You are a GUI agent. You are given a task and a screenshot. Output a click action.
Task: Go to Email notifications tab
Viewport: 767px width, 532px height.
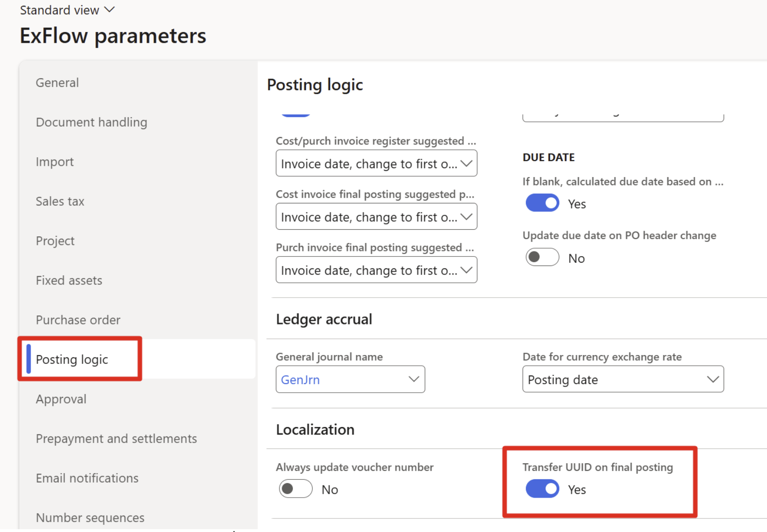(87, 478)
